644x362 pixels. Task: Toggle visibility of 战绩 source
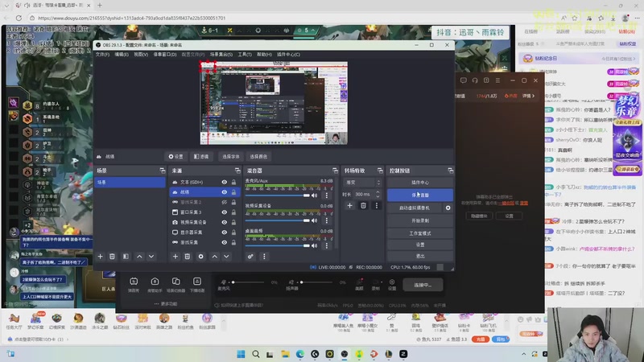(x=225, y=192)
